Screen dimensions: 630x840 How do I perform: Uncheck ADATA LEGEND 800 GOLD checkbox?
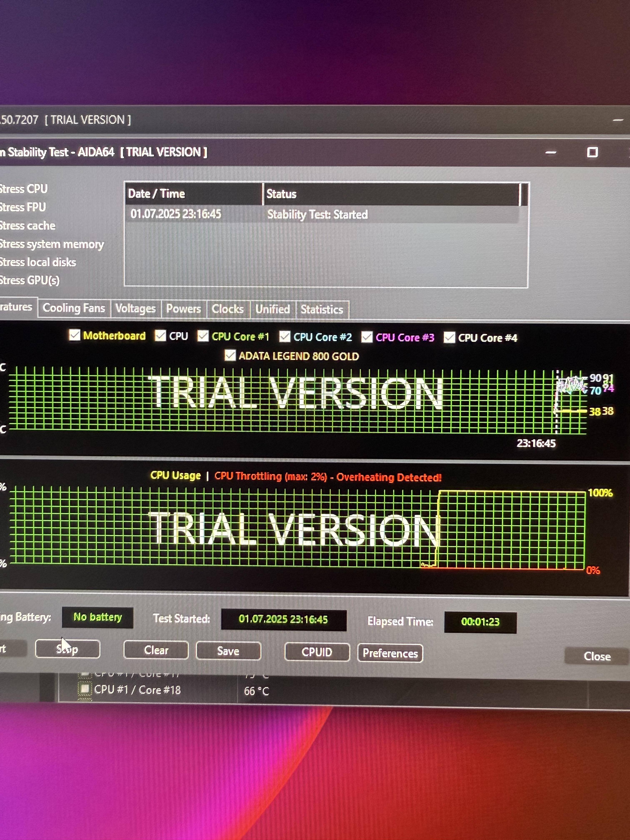[x=230, y=355]
